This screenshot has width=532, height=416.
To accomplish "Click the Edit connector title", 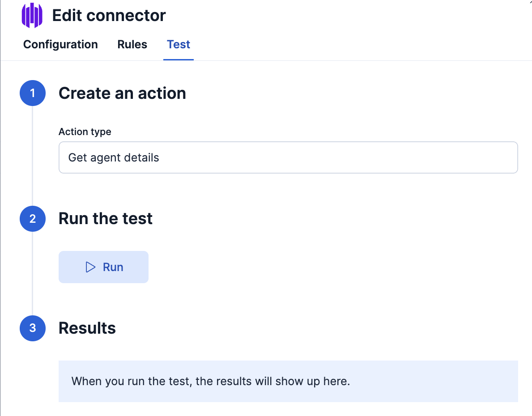I will [x=109, y=15].
